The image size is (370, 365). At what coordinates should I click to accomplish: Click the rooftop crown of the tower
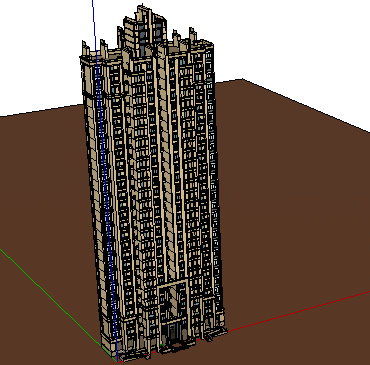coord(144,30)
